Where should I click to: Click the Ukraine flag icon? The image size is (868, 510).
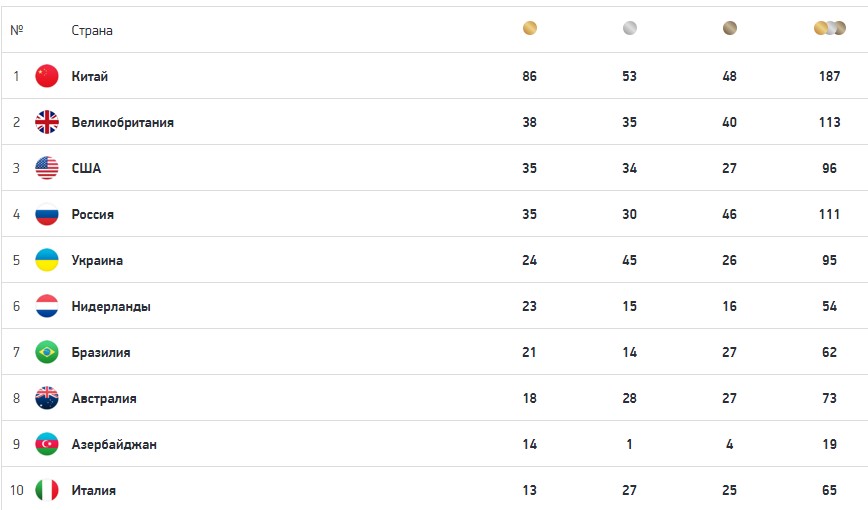[47, 260]
